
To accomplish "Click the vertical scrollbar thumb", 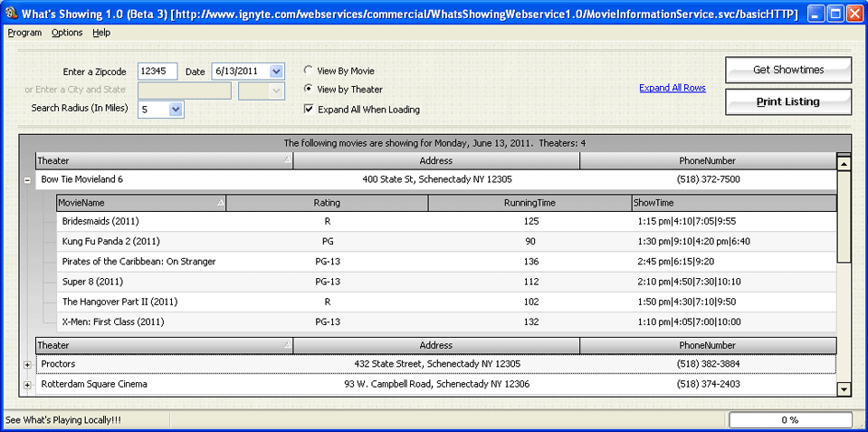I will coord(844,216).
